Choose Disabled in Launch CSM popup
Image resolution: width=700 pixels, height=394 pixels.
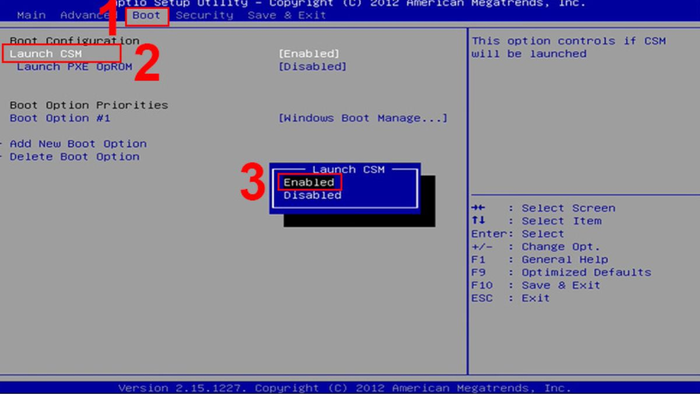(x=312, y=195)
